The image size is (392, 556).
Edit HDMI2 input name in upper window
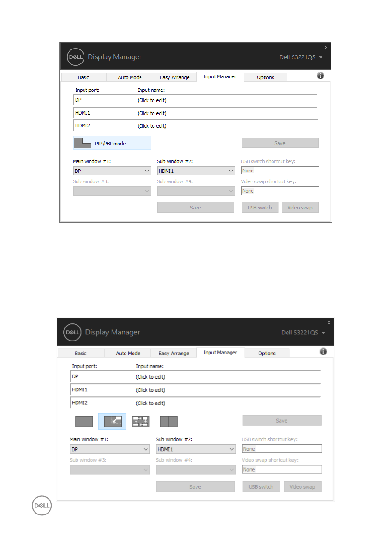pos(152,126)
